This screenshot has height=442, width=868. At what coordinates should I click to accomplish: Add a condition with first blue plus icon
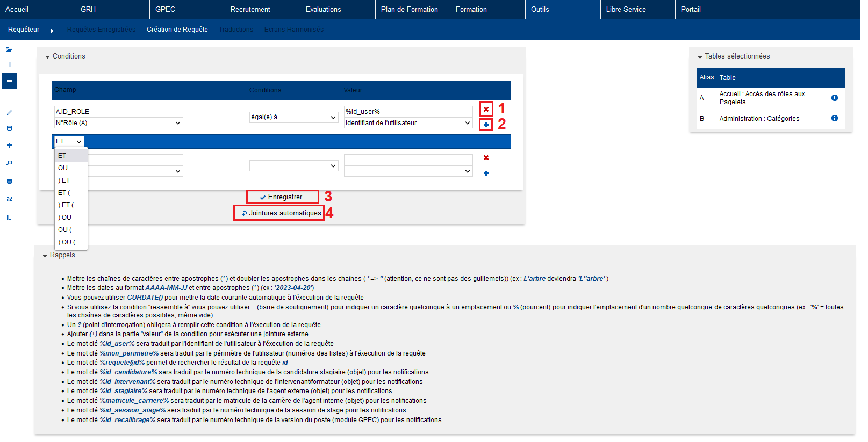tap(486, 125)
